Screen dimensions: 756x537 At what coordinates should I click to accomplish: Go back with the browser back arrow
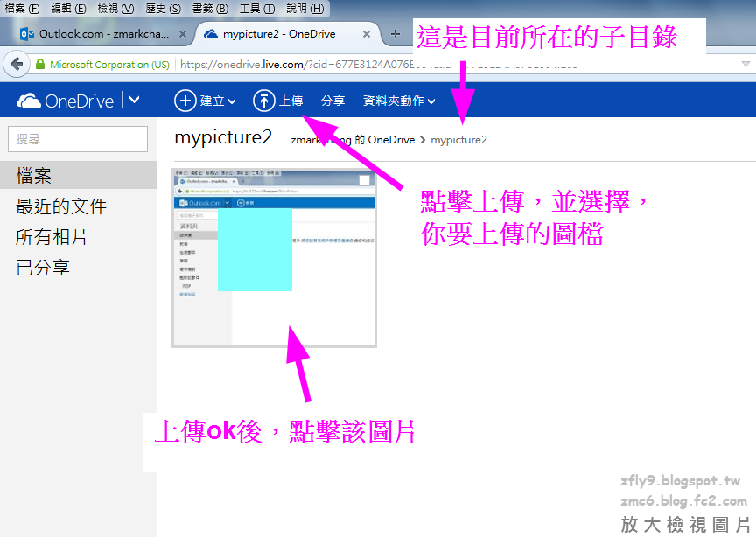pos(17,64)
